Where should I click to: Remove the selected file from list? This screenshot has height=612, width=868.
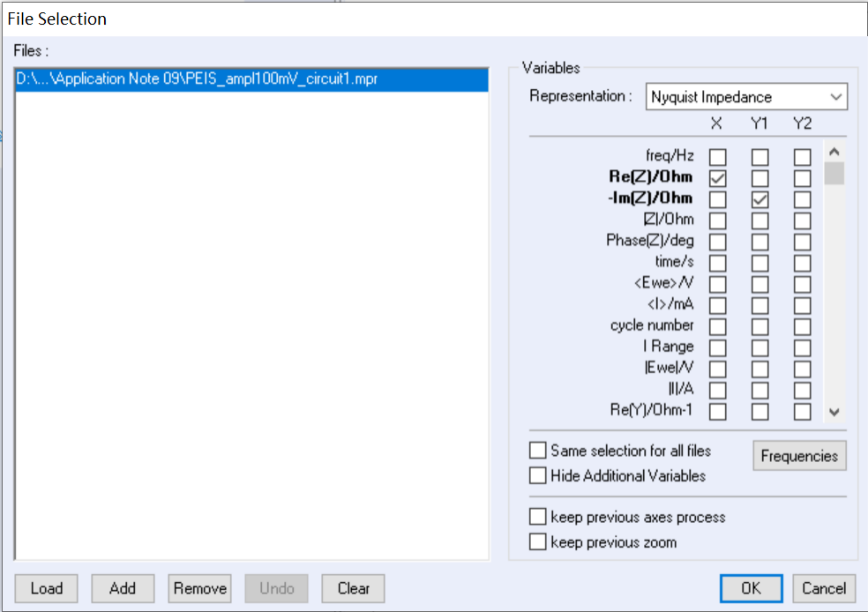coord(200,588)
